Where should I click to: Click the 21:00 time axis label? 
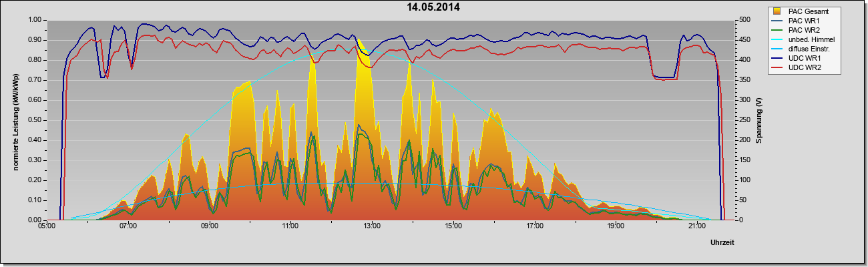point(696,227)
